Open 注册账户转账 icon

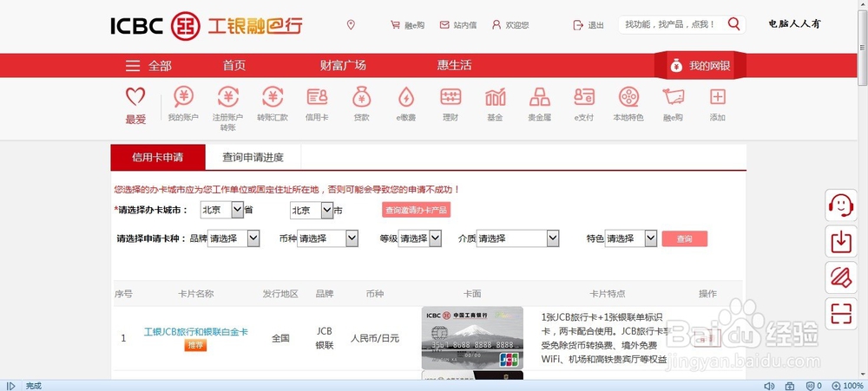point(227,97)
